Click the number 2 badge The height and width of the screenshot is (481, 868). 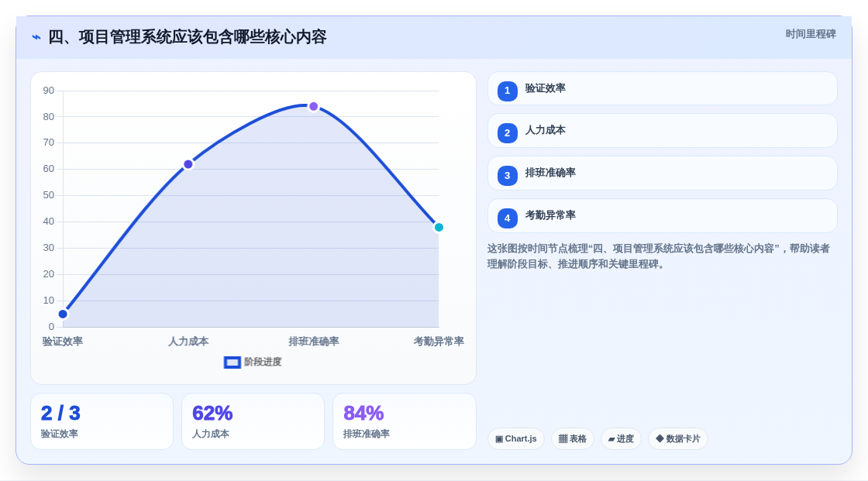pyautogui.click(x=507, y=133)
